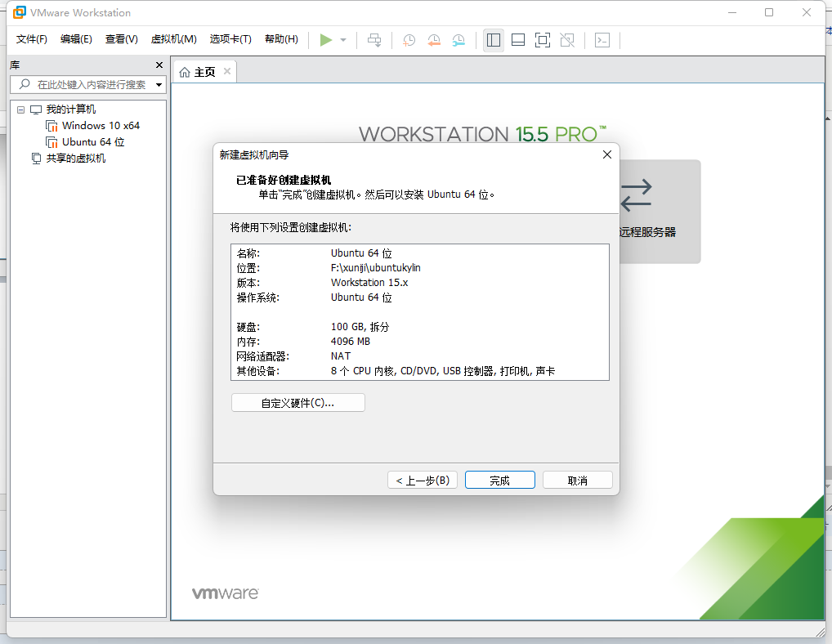The width and height of the screenshot is (832, 644).
Task: Click the VMware Workstation app logo
Action: point(19,12)
